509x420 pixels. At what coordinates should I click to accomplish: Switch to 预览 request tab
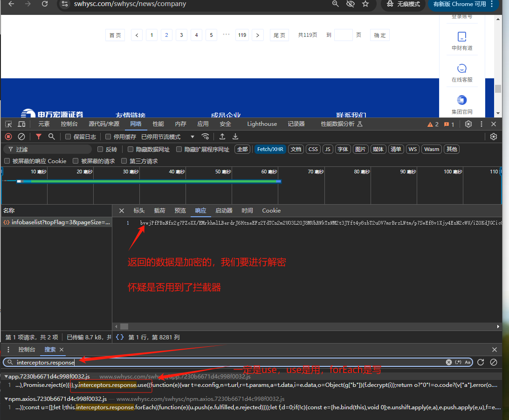180,211
